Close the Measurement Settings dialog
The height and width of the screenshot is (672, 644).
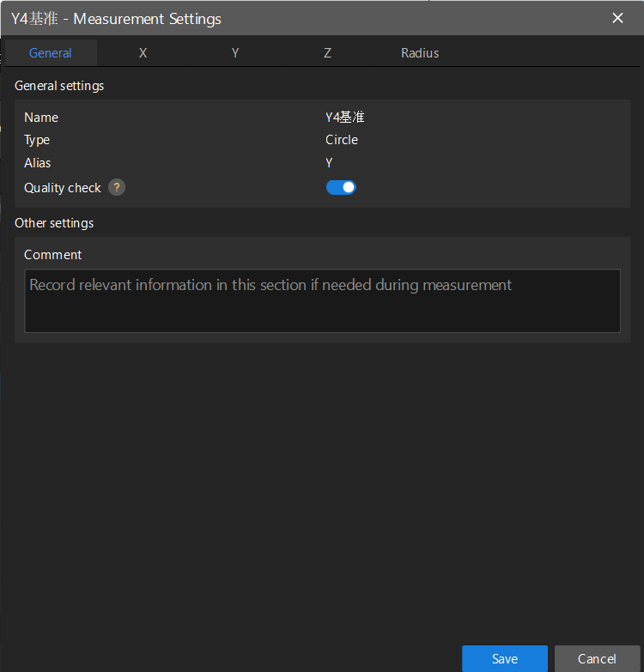point(617,18)
